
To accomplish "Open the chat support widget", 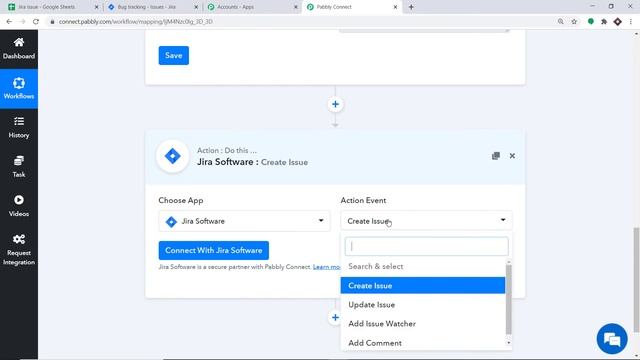I will 612,339.
